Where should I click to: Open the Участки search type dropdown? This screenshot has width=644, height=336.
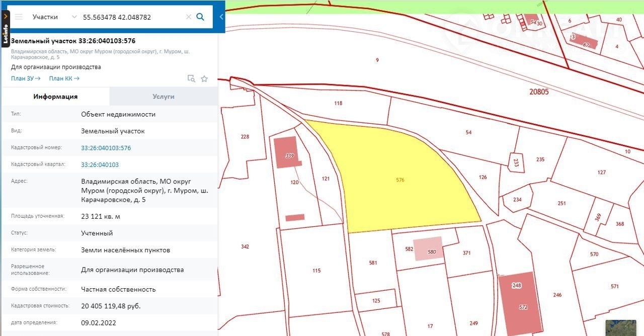52,17
